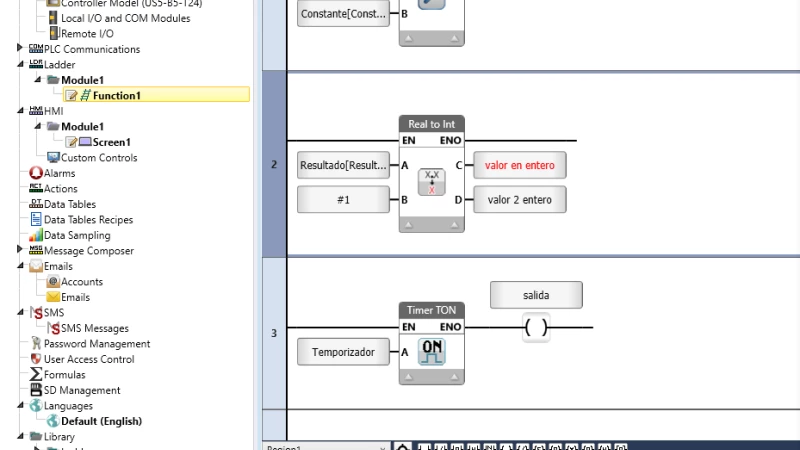
Task: Open the Data Sampling chart item
Action: point(77,235)
